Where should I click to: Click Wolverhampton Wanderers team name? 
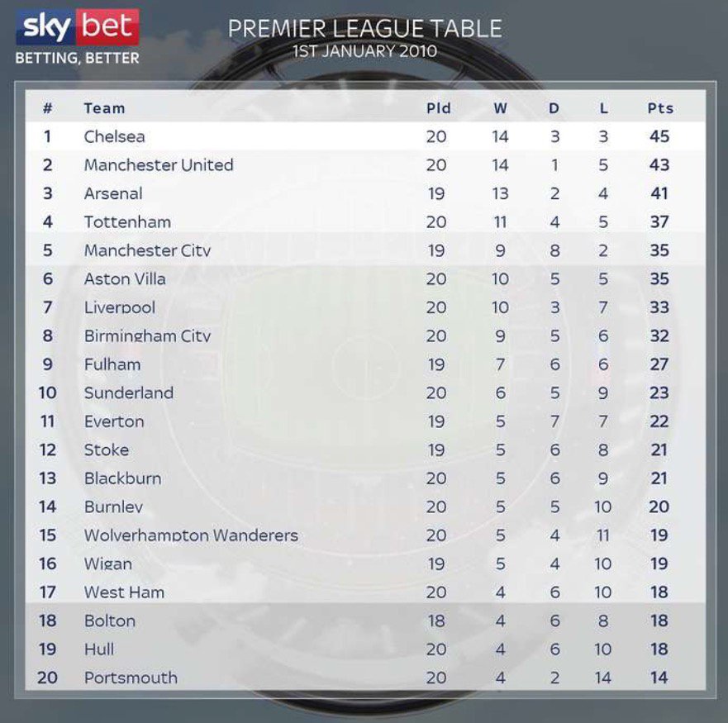click(191, 535)
